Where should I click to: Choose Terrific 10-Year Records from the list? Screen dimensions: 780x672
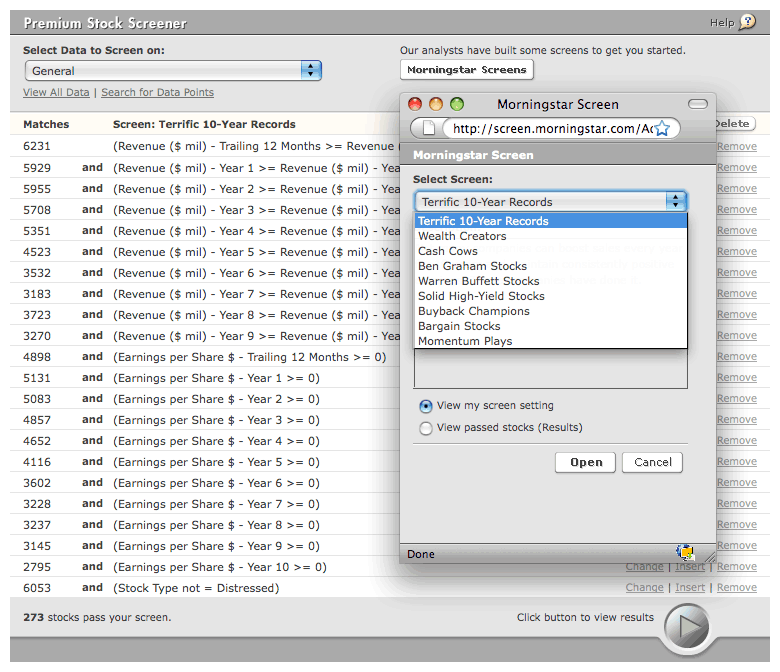(x=551, y=221)
